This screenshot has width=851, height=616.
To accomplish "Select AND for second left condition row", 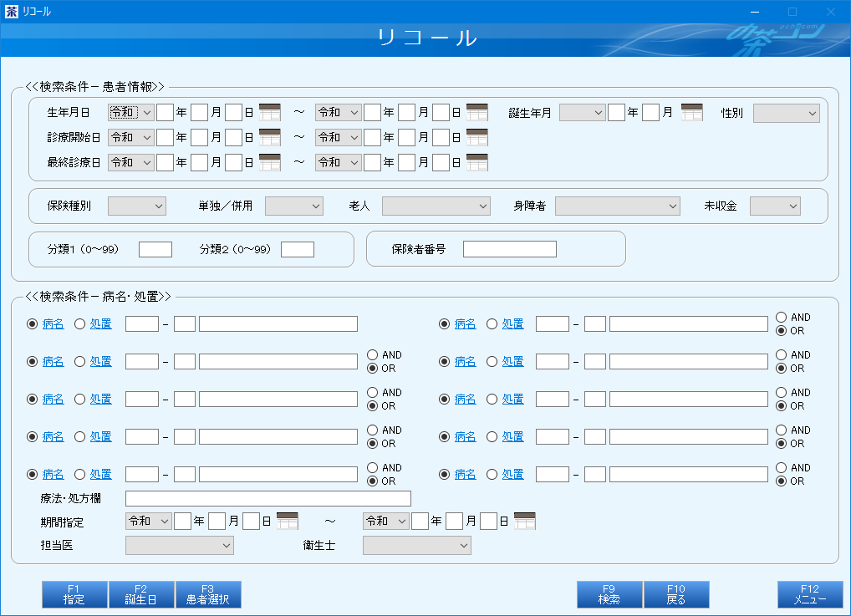I will [372, 355].
